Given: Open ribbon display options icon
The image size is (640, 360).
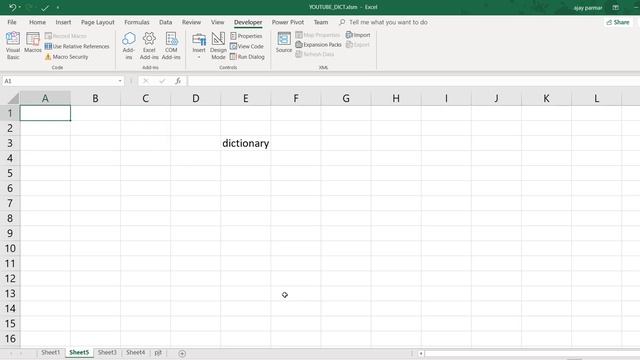Looking at the screenshot, I should (615, 7).
